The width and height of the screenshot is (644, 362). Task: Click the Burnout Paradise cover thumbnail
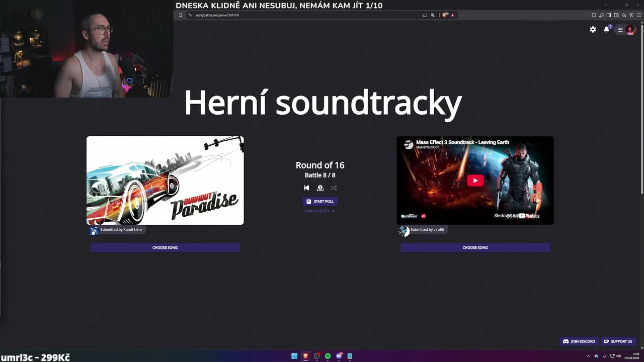pos(165,180)
